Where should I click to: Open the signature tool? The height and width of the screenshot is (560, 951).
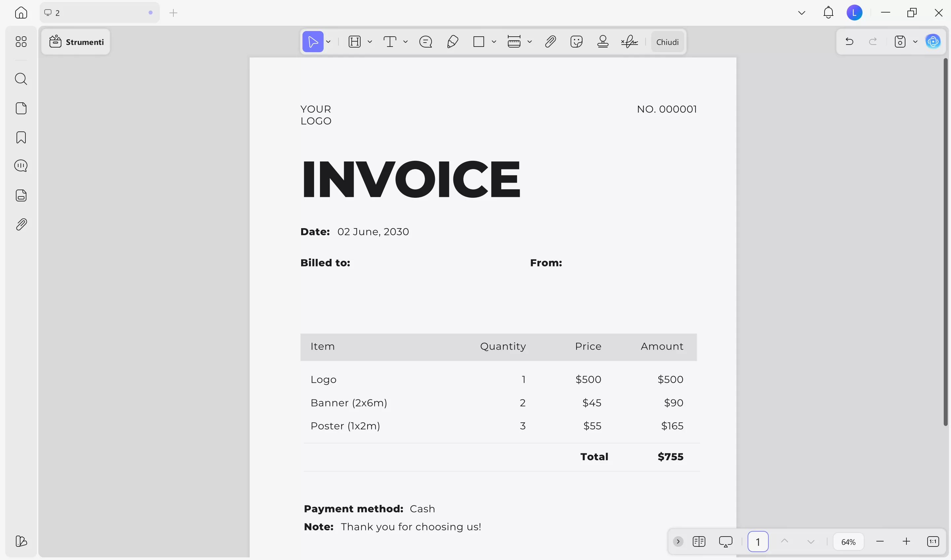629,42
